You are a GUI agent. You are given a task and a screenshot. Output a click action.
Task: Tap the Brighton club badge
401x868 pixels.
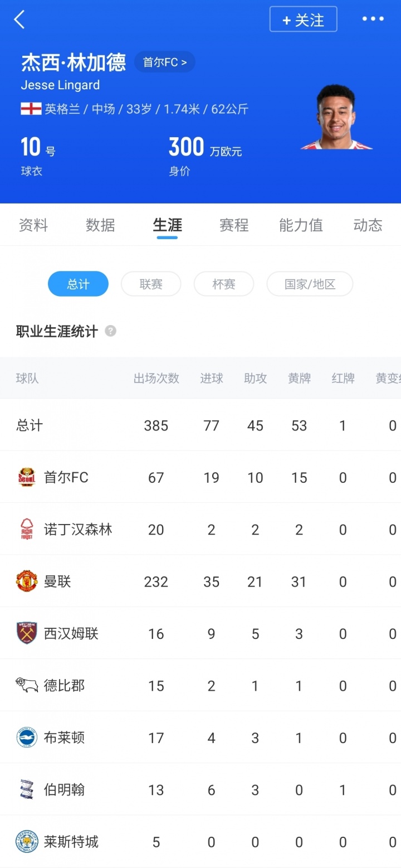pos(27,738)
